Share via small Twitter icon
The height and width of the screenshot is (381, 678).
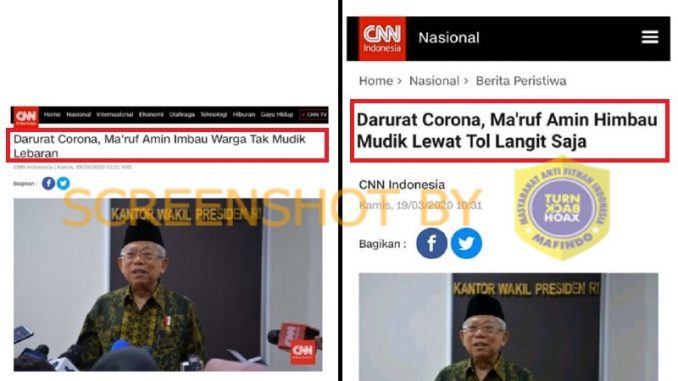pos(63,183)
